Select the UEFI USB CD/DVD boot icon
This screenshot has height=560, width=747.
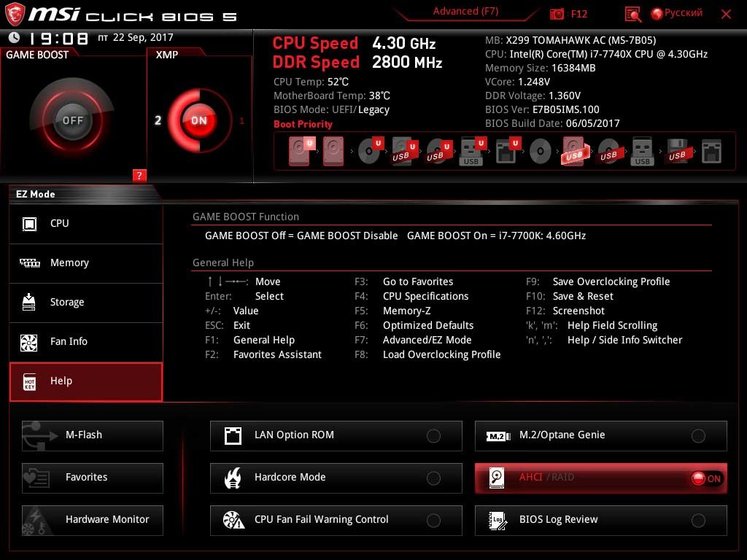(438, 151)
